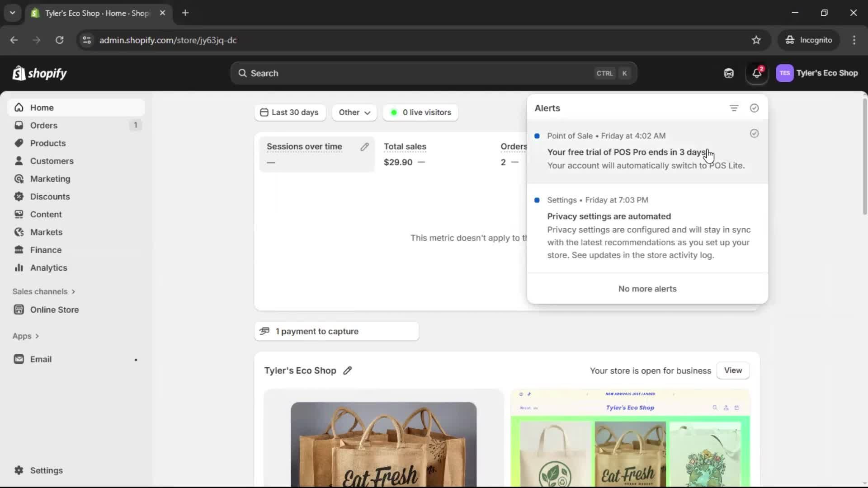This screenshot has height=488, width=868.
Task: Open the notifications bell icon
Action: tap(757, 73)
